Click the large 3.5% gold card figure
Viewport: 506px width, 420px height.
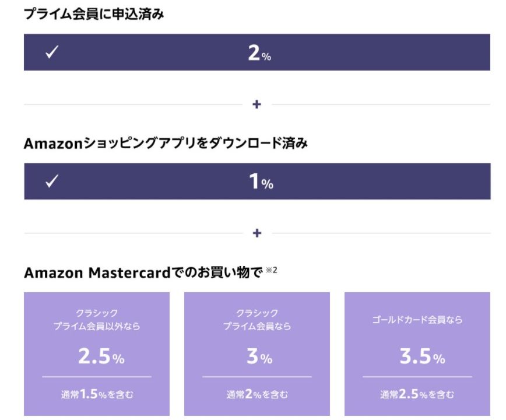(423, 356)
